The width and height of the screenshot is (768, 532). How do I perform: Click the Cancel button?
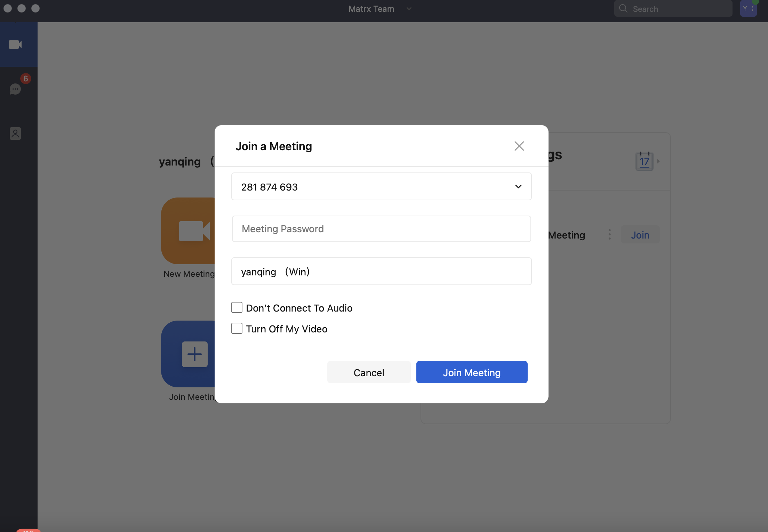tap(369, 372)
